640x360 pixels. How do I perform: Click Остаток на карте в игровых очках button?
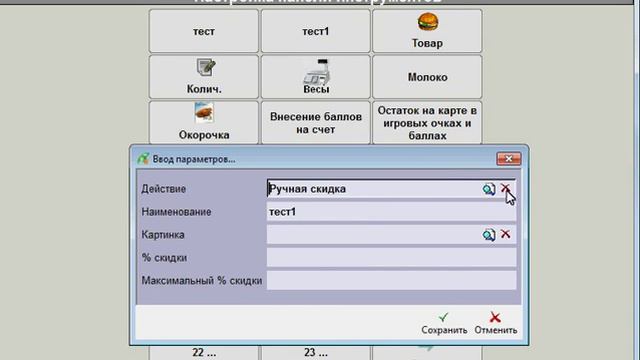click(427, 122)
